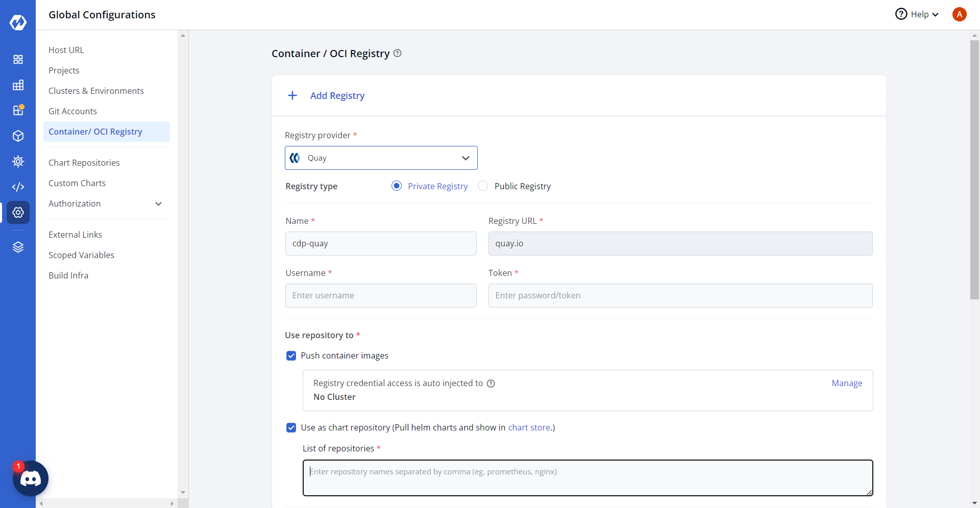Click the page vertical scrollbar
Screen dimensions: 980x508
(974, 168)
